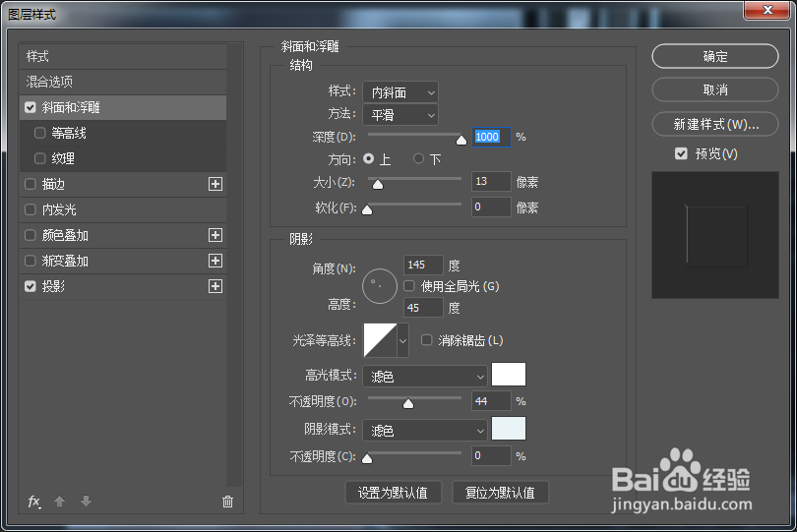Move effect down with the down arrow icon
The width and height of the screenshot is (797, 532).
point(86,502)
